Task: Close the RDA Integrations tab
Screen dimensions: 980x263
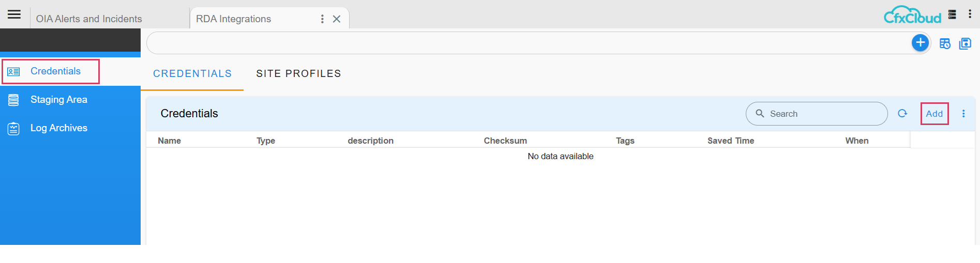Action: (x=337, y=19)
